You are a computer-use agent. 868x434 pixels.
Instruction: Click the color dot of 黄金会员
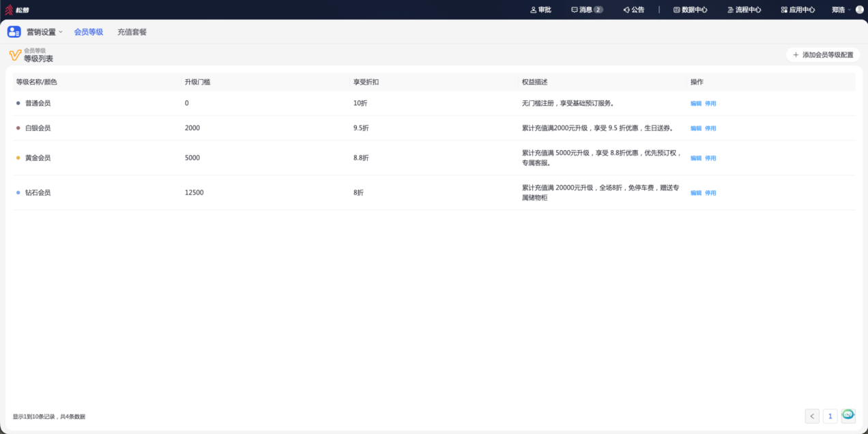click(18, 158)
